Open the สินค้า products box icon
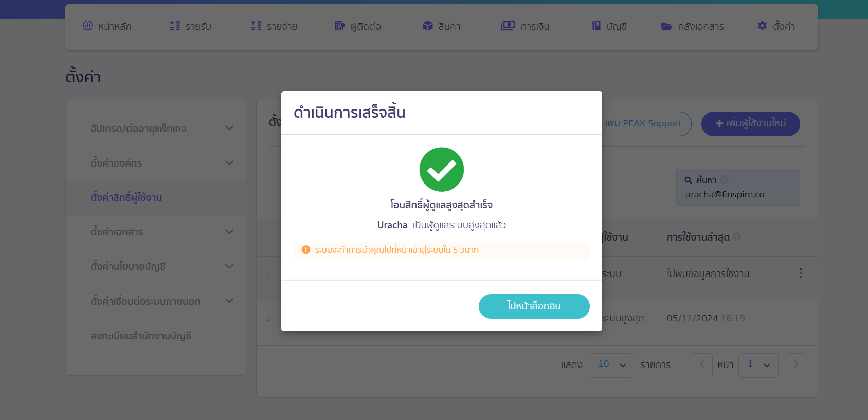This screenshot has height=420, width=868. [428, 26]
